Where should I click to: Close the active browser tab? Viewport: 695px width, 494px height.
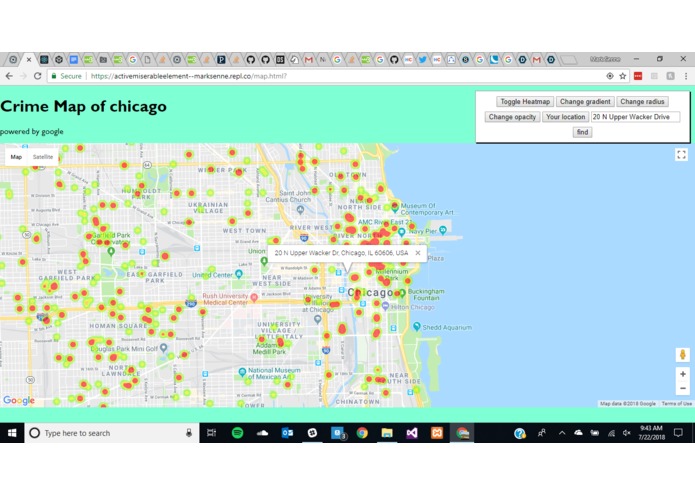[29, 59]
